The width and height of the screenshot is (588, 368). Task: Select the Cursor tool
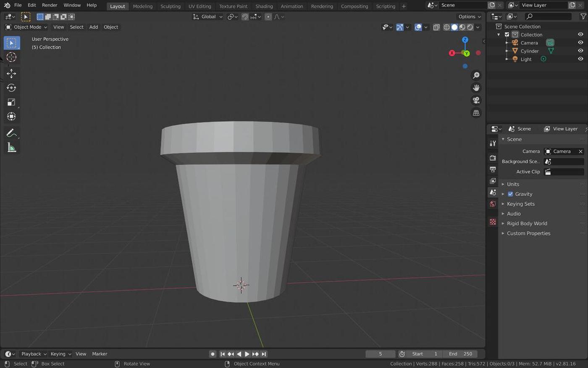[x=11, y=57]
